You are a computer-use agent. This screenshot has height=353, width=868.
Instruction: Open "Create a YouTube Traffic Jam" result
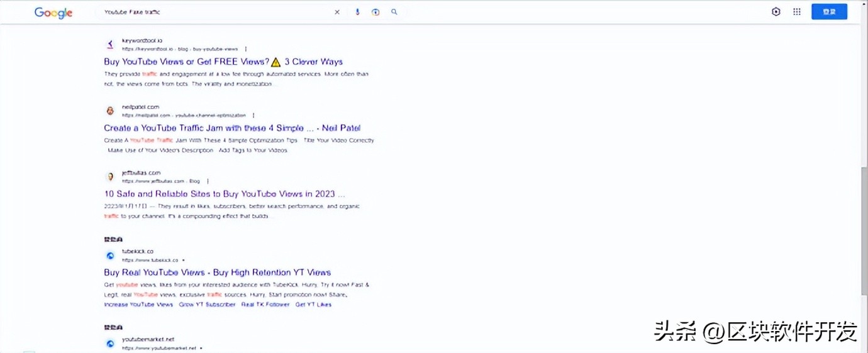click(232, 128)
